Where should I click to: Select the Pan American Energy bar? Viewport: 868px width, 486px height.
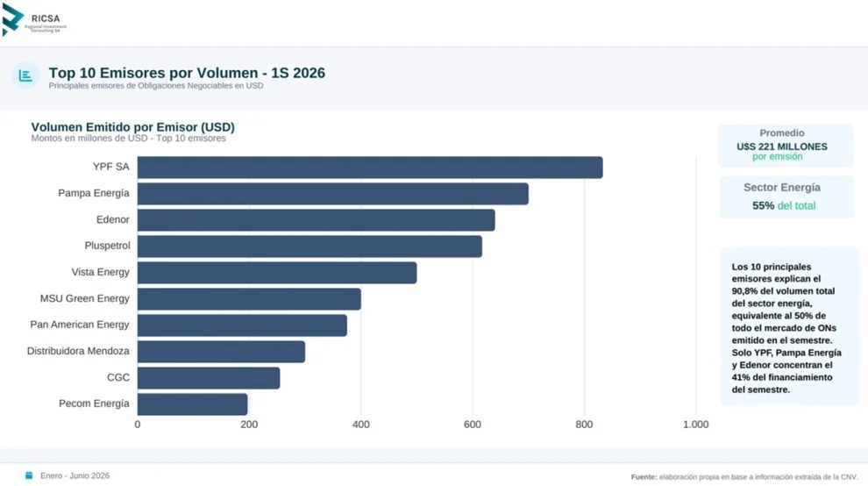(242, 325)
